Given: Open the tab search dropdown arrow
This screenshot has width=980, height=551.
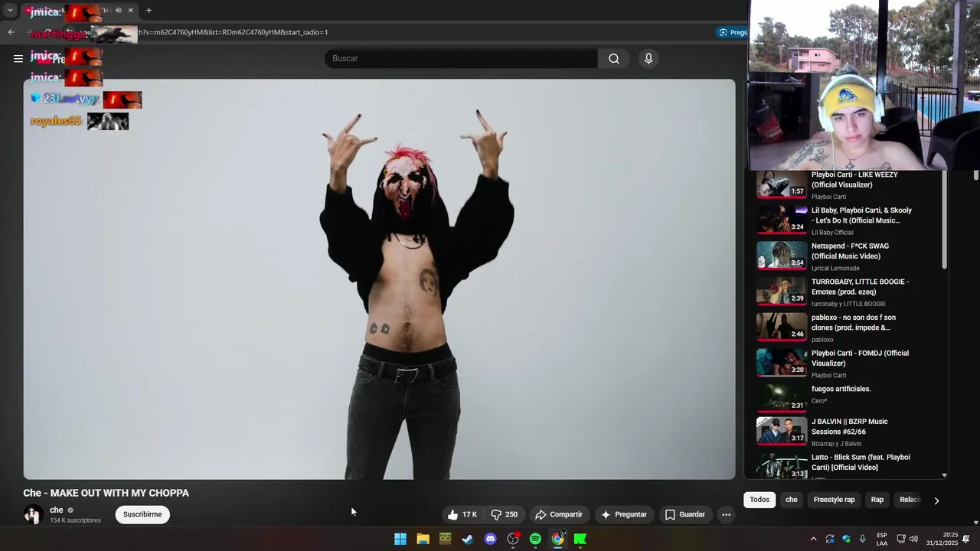Looking at the screenshot, I should (x=10, y=11).
